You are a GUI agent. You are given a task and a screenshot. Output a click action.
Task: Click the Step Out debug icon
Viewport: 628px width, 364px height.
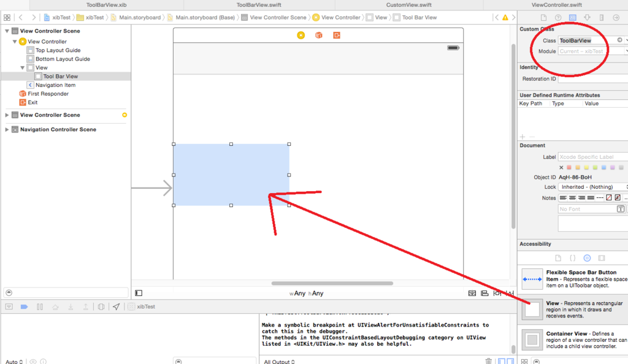[86, 307]
